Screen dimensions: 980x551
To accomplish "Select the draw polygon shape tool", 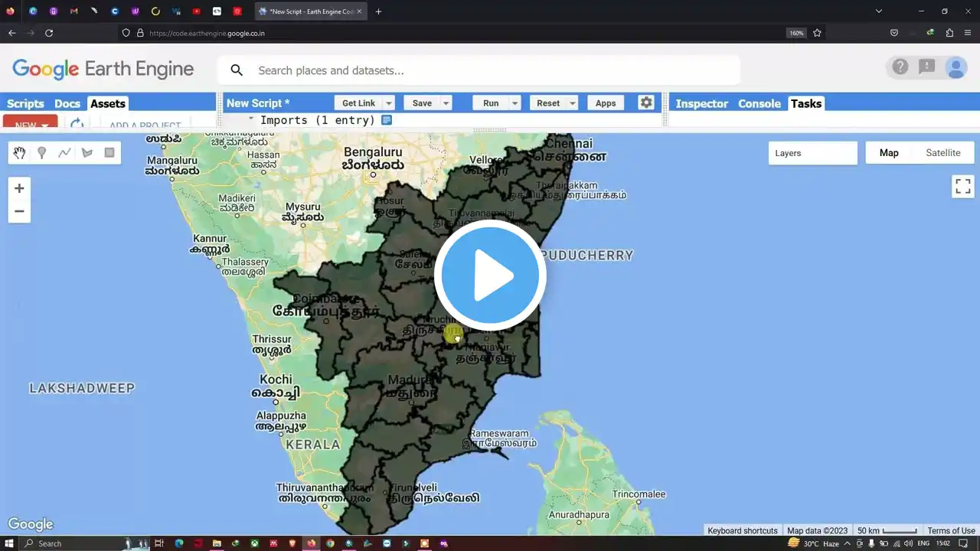I will [x=87, y=153].
